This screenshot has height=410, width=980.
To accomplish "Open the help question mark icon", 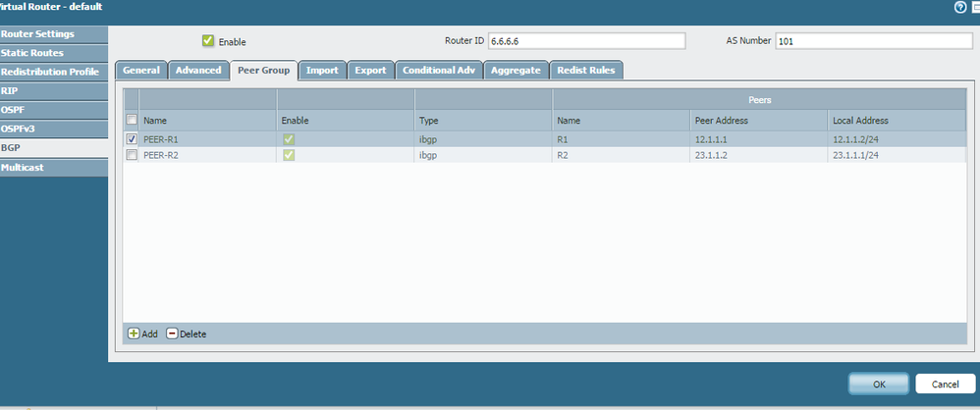I will tap(960, 7).
